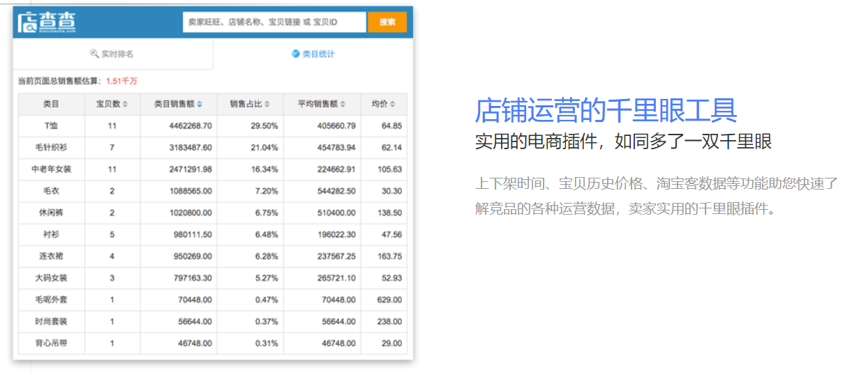Click the 1.51千万 total sales estimate
The width and height of the screenshot is (868, 375).
pos(122,81)
